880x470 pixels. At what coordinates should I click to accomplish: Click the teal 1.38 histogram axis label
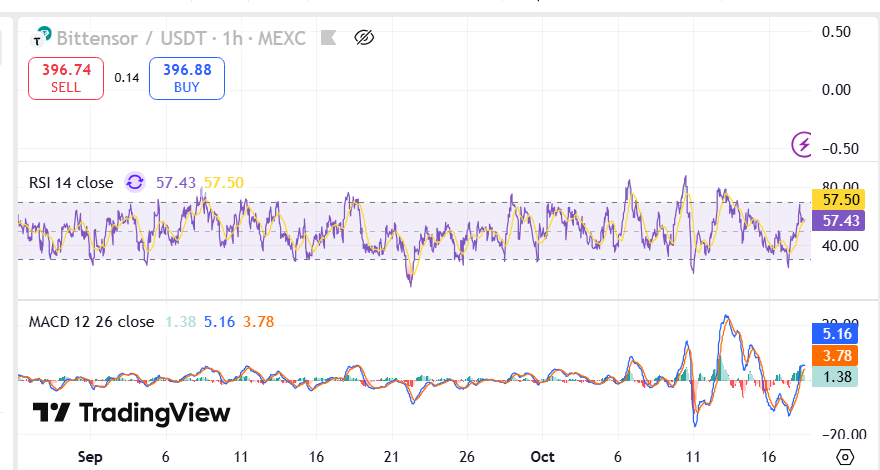pyautogui.click(x=836, y=376)
